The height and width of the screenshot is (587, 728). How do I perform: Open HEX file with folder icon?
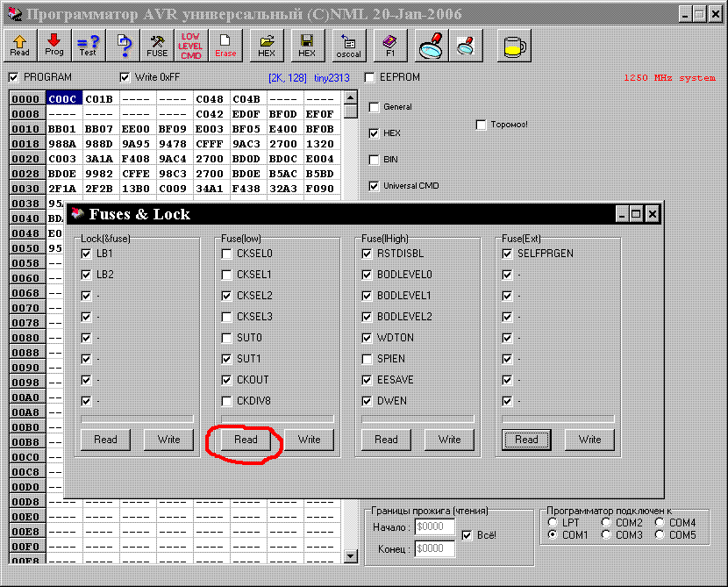267,45
